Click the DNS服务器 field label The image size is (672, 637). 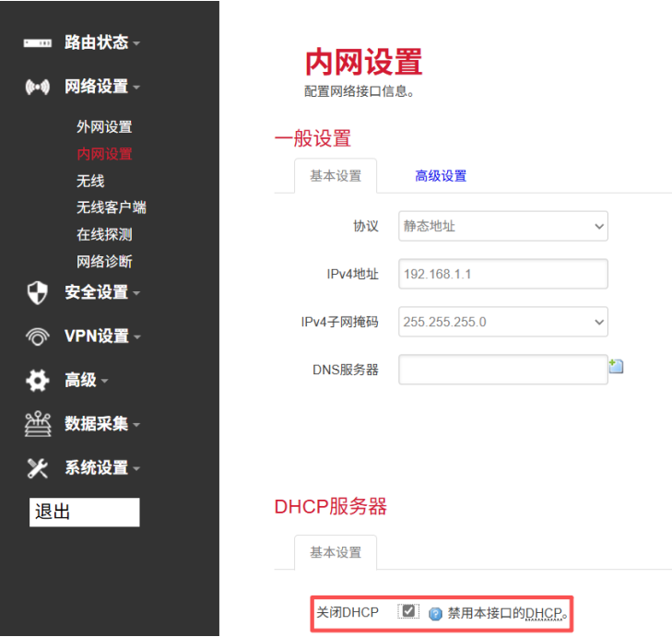pos(346,370)
